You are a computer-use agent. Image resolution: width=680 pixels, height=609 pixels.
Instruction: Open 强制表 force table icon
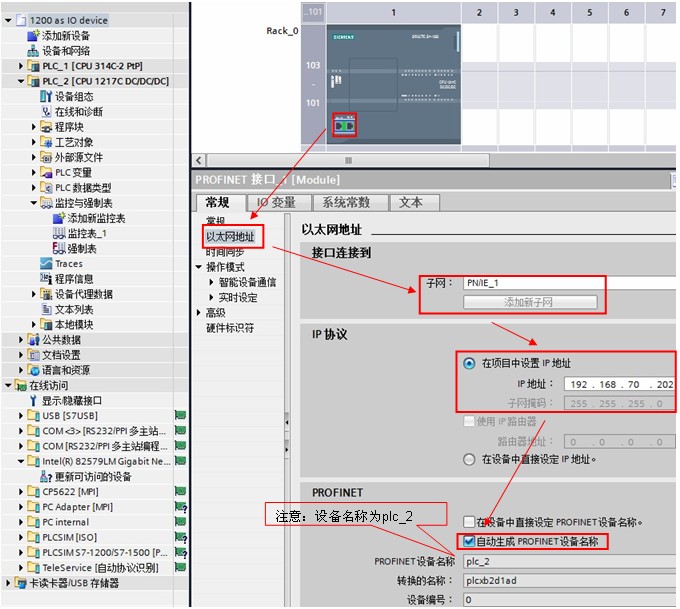(59, 248)
